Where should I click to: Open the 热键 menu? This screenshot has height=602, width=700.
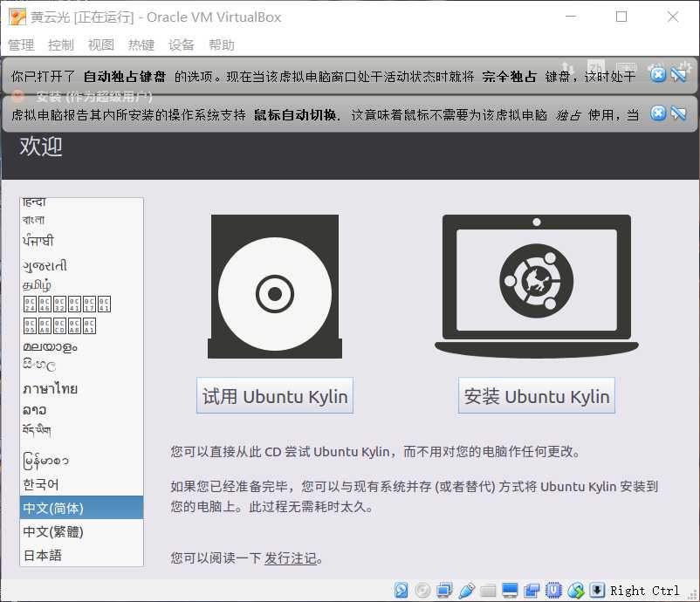[x=141, y=45]
